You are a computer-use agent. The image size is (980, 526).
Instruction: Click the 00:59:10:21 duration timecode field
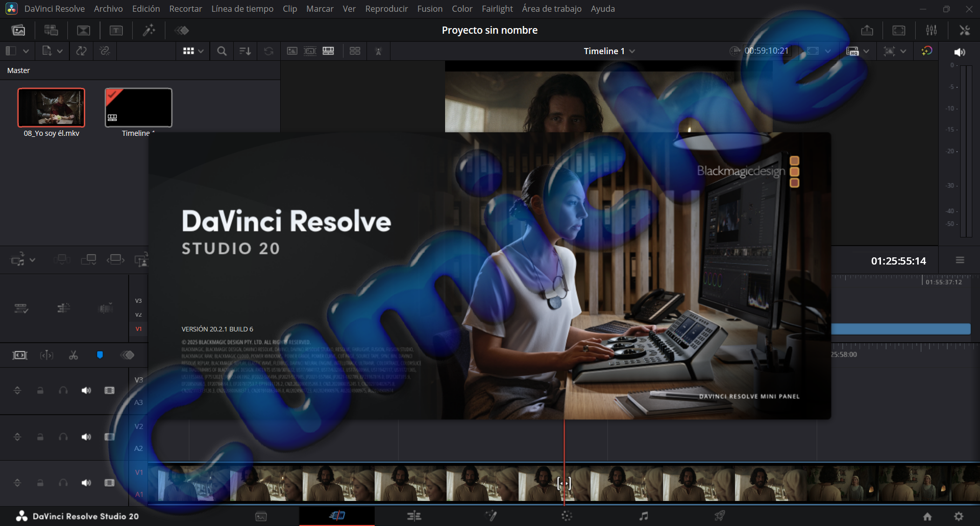pyautogui.click(x=767, y=51)
